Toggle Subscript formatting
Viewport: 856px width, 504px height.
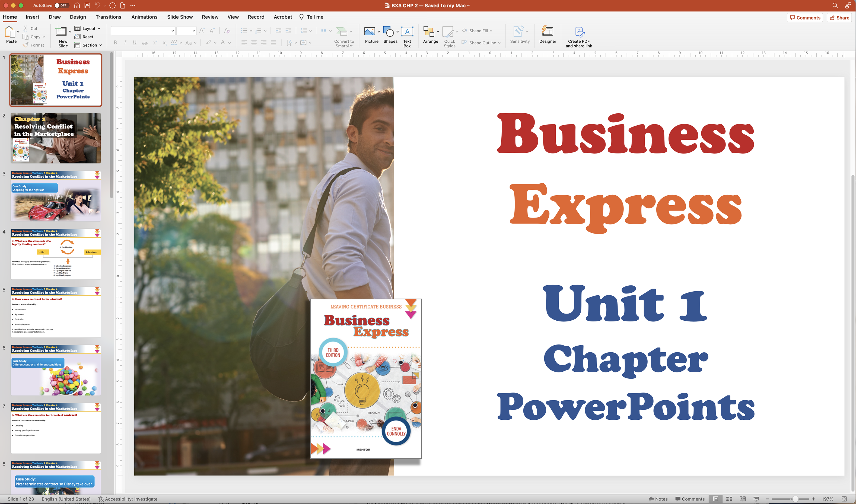pyautogui.click(x=164, y=43)
